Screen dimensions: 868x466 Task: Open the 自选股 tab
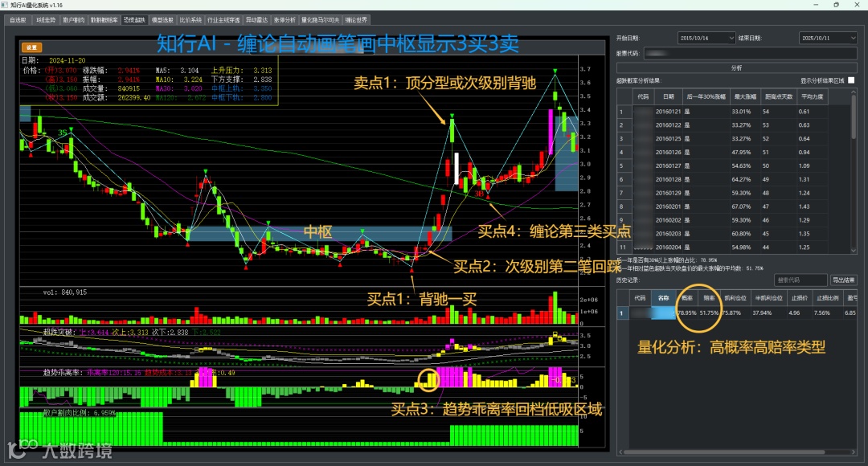pyautogui.click(x=18, y=20)
